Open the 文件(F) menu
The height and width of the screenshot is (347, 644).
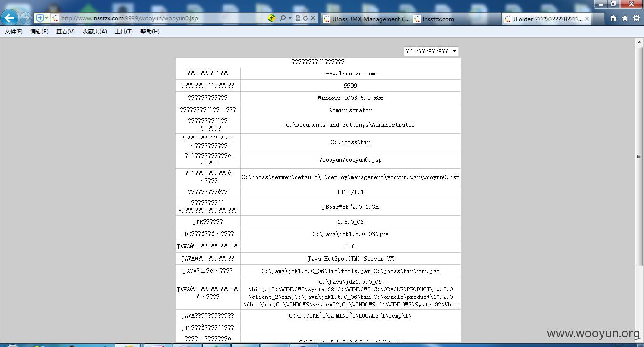point(14,32)
